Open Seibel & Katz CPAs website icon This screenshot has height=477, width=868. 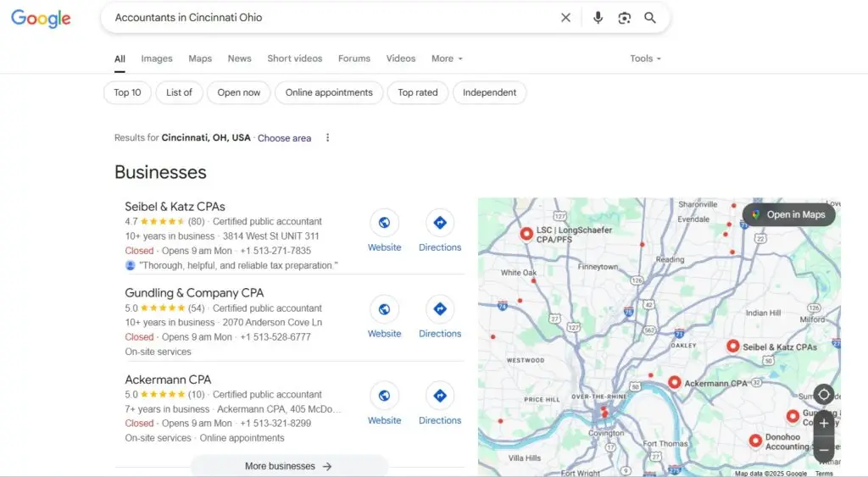(384, 223)
